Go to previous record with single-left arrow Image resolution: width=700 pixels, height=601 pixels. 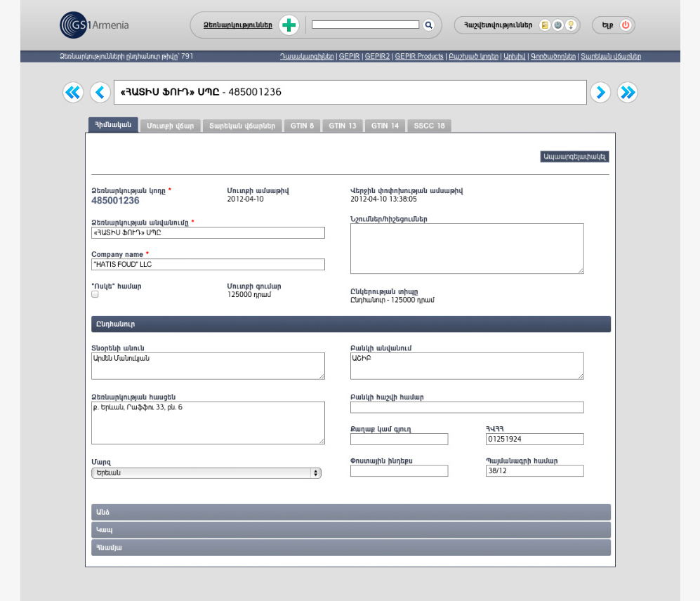click(100, 93)
